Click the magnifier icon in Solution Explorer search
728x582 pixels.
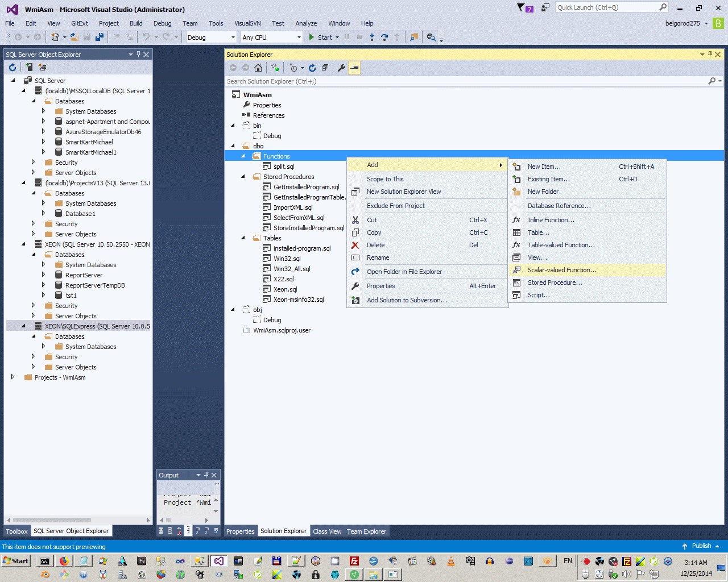712,81
